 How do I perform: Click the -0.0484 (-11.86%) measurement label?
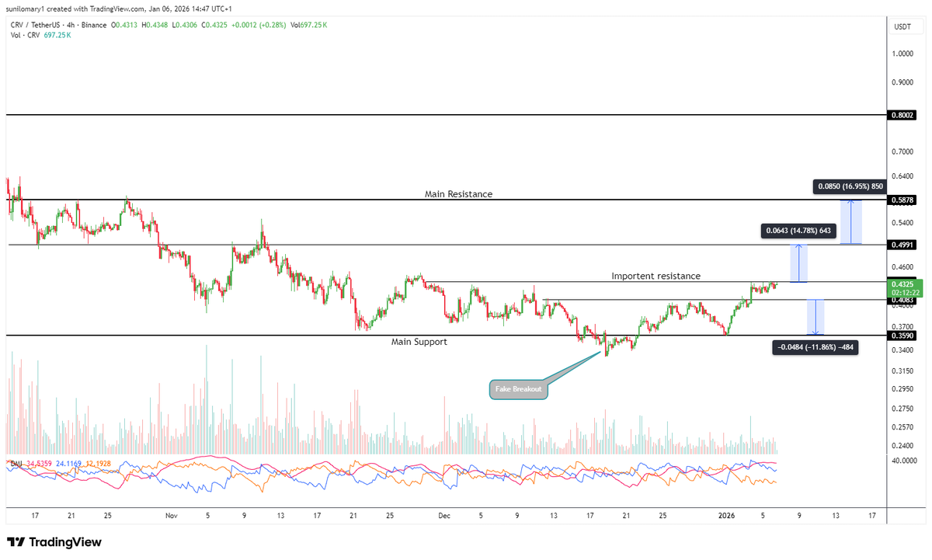815,347
